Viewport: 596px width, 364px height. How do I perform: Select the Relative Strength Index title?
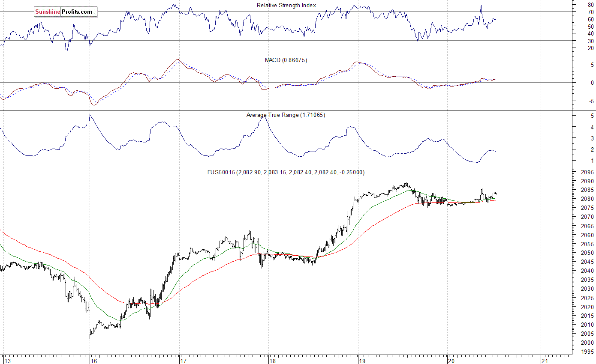pyautogui.click(x=286, y=5)
